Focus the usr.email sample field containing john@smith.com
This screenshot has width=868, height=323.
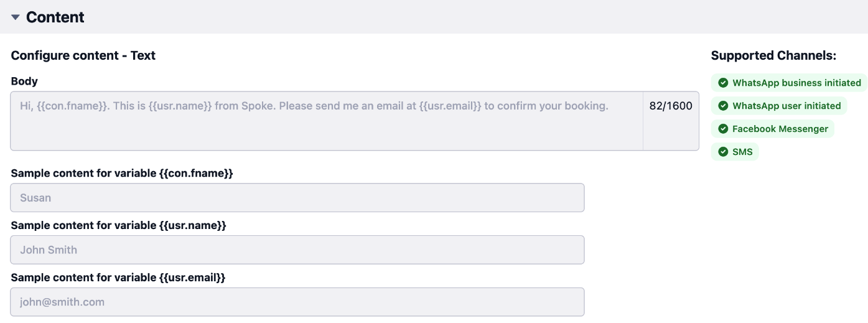pyautogui.click(x=297, y=302)
